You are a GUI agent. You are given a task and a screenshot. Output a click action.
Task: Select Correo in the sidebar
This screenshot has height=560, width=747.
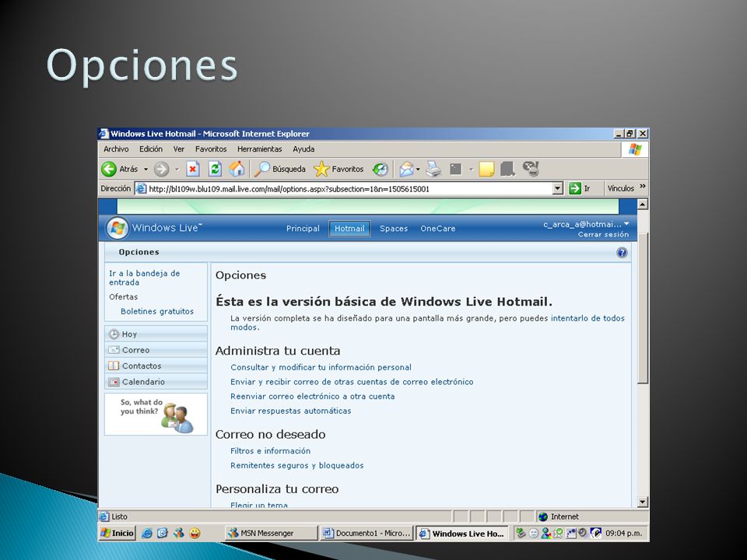click(156, 350)
